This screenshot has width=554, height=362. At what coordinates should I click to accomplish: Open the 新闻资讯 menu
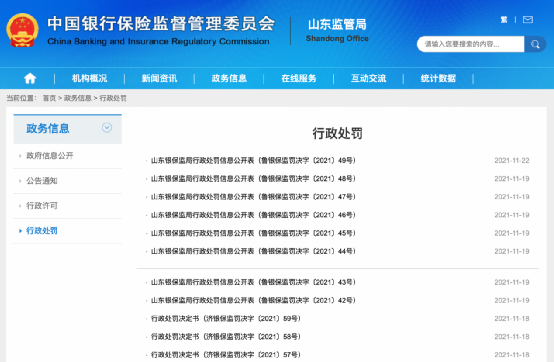[x=159, y=78]
